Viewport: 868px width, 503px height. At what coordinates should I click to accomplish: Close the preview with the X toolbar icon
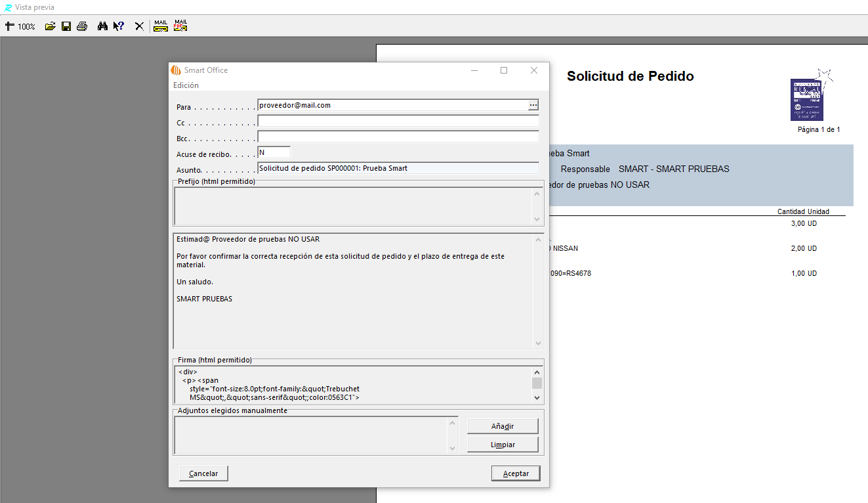point(139,26)
